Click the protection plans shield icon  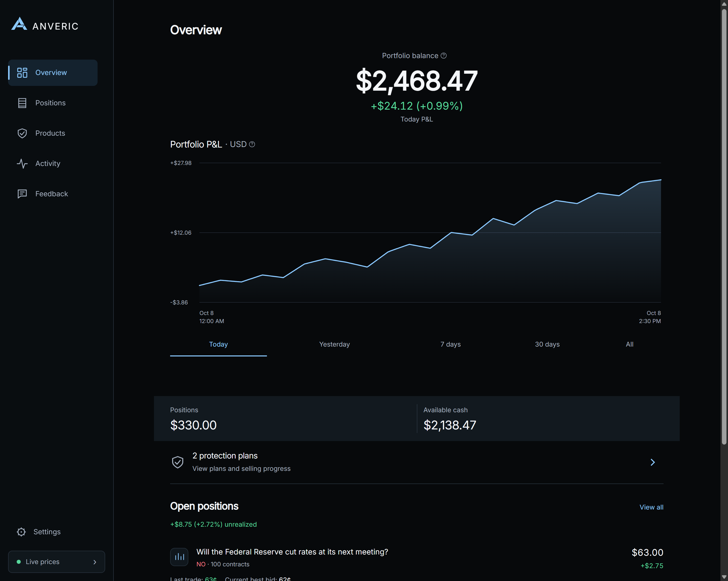tap(178, 462)
